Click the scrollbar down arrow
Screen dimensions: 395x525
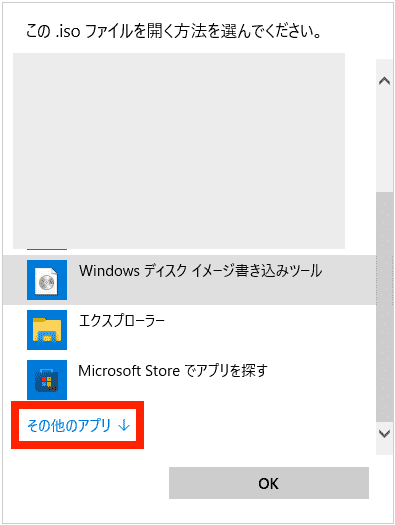384,434
